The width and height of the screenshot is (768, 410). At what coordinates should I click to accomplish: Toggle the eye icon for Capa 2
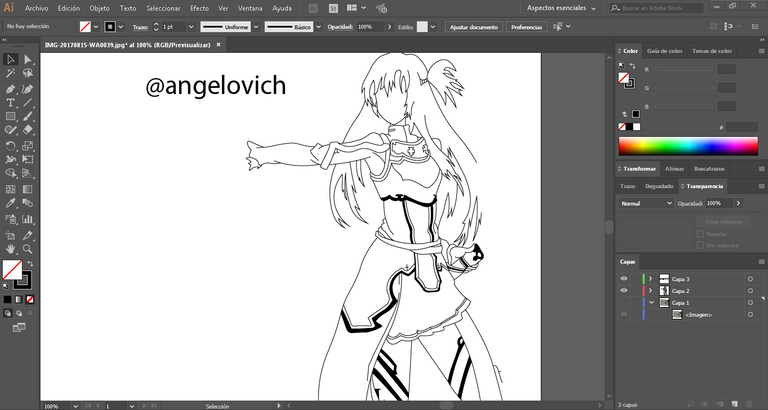coord(624,291)
